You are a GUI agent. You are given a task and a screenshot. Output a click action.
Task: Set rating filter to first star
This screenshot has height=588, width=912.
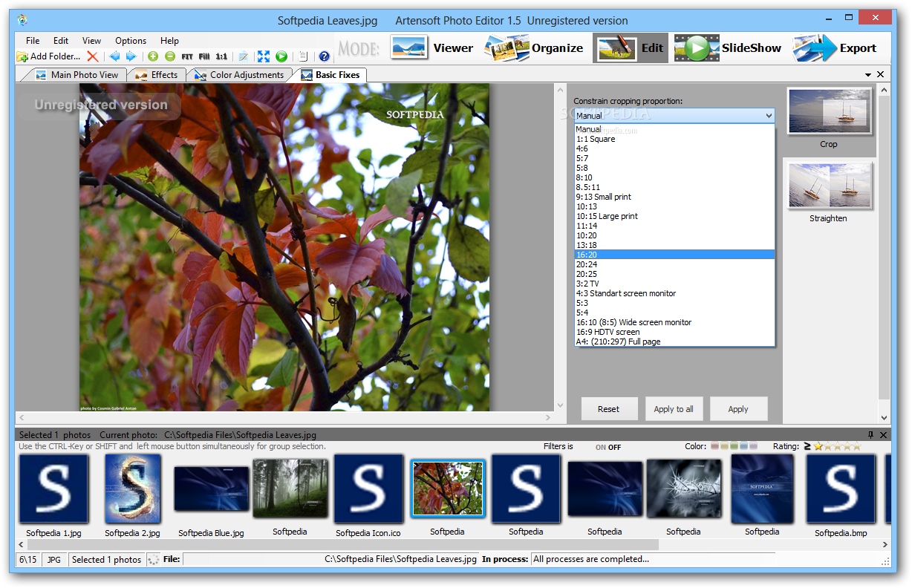click(x=818, y=446)
